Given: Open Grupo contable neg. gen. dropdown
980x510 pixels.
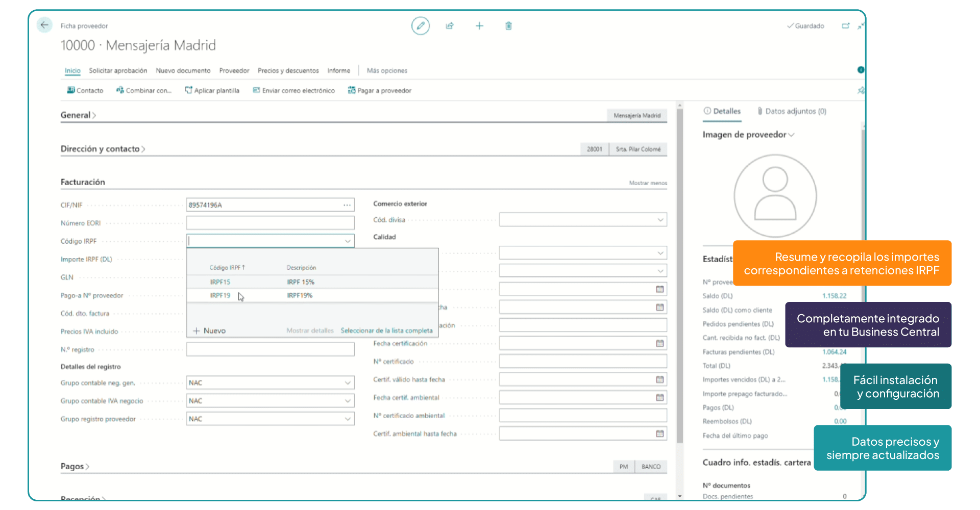Looking at the screenshot, I should [348, 382].
